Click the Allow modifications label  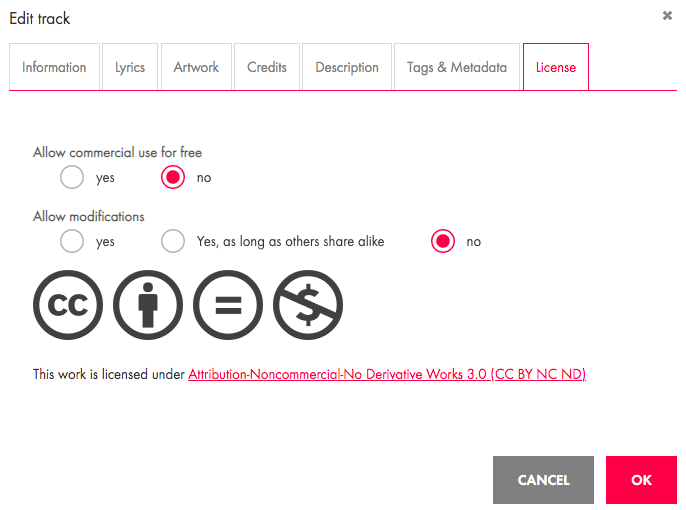88,216
